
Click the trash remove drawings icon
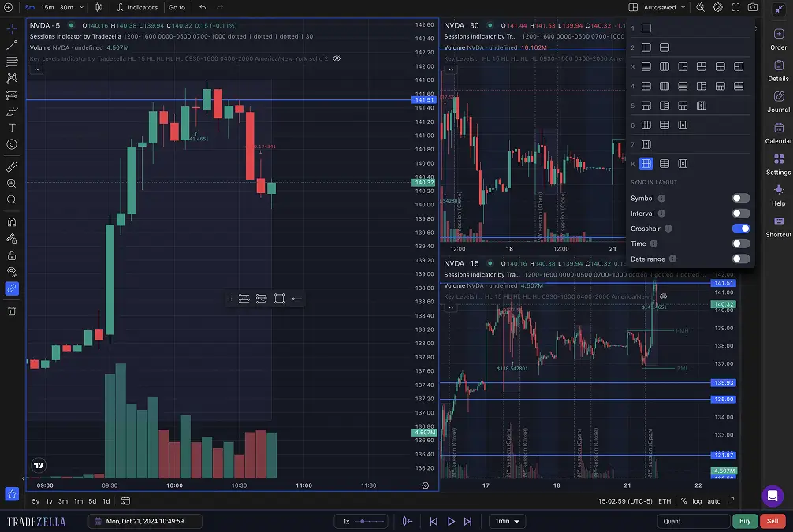(x=12, y=311)
